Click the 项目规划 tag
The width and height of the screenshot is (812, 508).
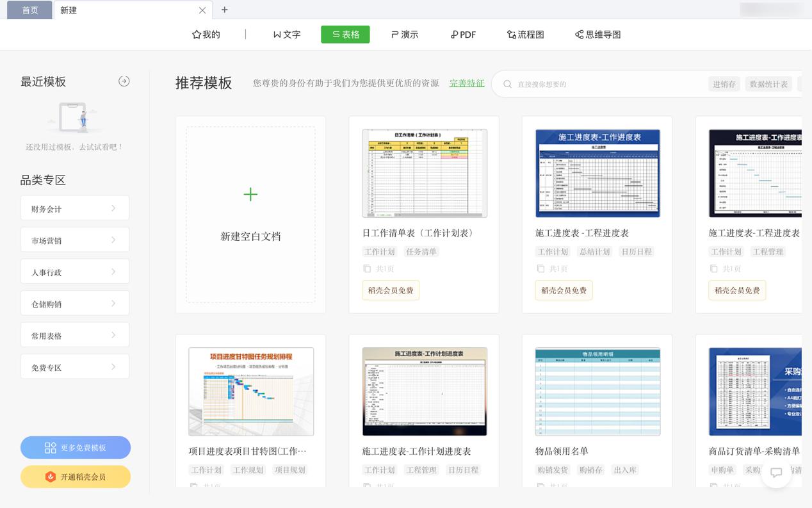pyautogui.click(x=289, y=470)
